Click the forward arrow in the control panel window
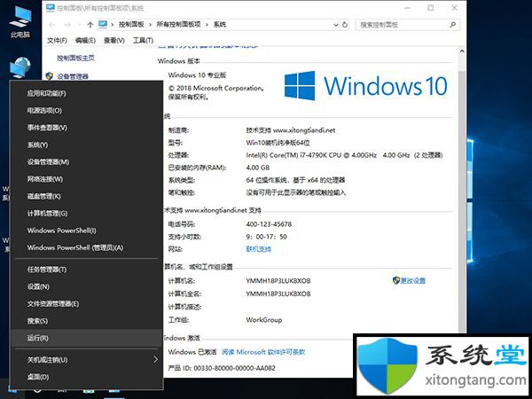Viewport: 532px width, 399px height. (67, 25)
